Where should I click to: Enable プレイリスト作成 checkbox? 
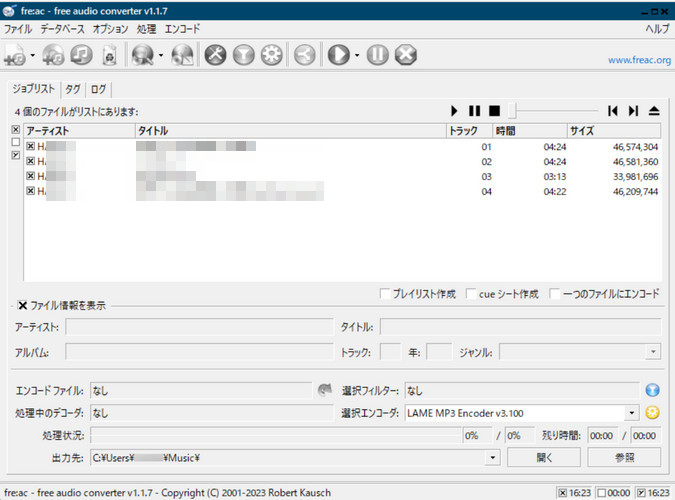coord(385,294)
